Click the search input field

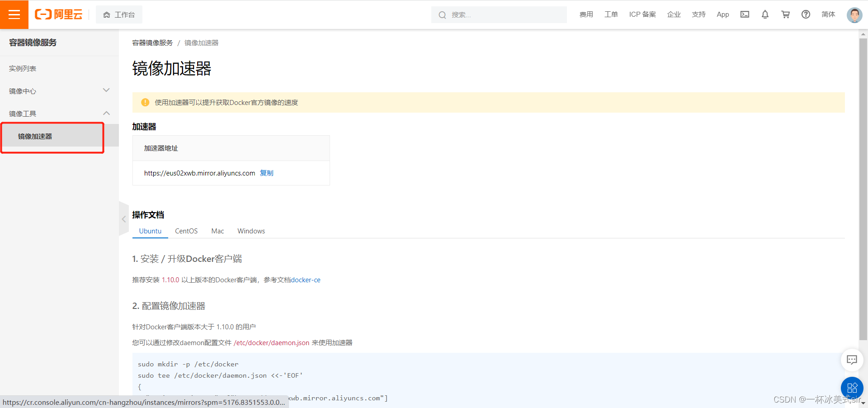coord(499,14)
